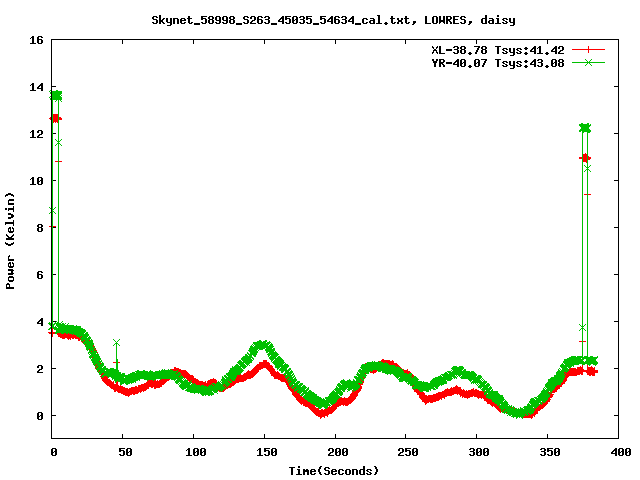
Task: Click the green outlier marker near 45 seconds
Action: click(x=116, y=342)
